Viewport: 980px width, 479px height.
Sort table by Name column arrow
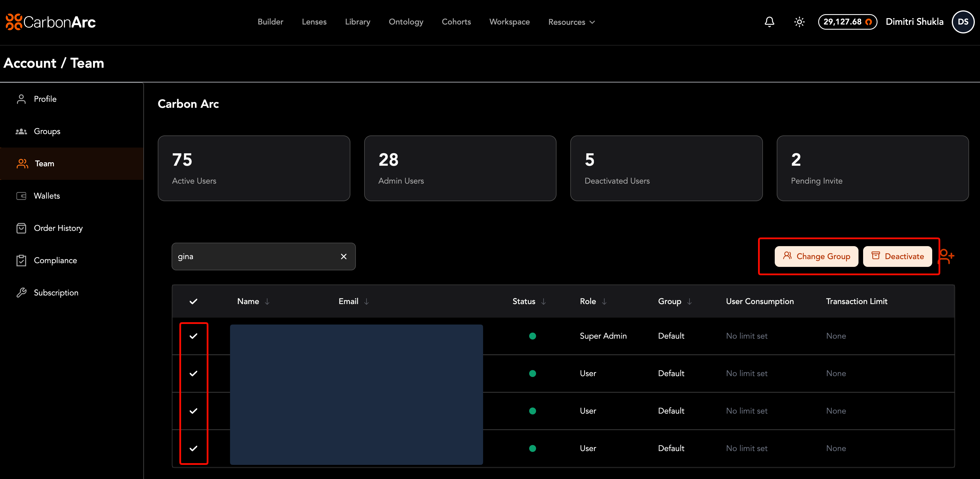[267, 301]
